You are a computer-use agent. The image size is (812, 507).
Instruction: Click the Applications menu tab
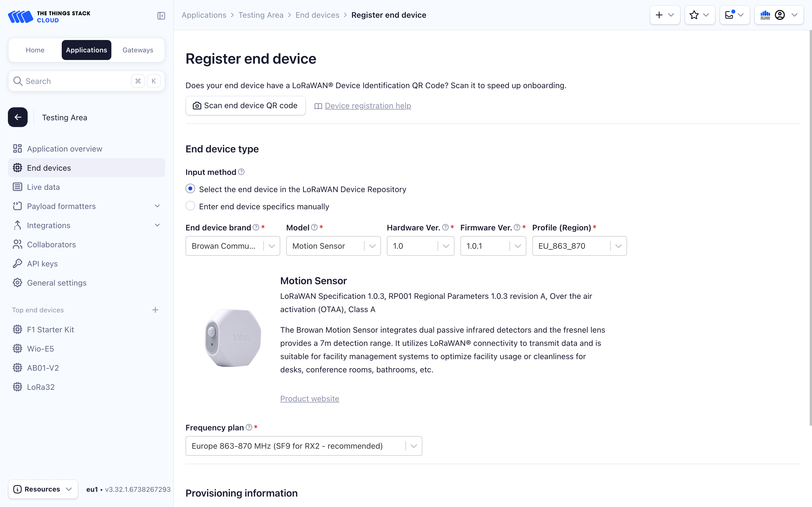point(87,49)
